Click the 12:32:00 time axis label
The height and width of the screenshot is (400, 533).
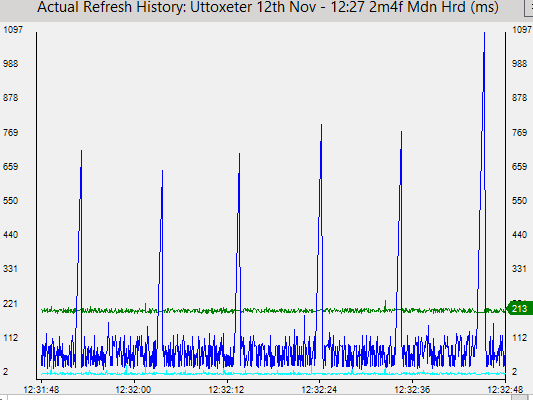pos(133,390)
